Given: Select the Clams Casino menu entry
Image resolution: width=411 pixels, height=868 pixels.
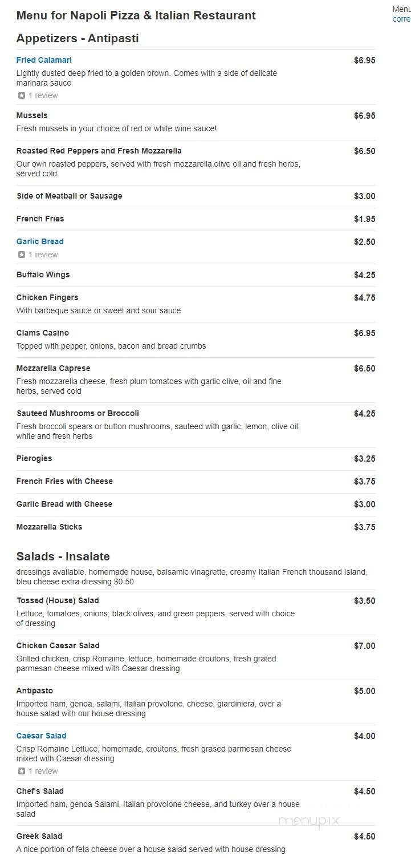Looking at the screenshot, I should [42, 332].
